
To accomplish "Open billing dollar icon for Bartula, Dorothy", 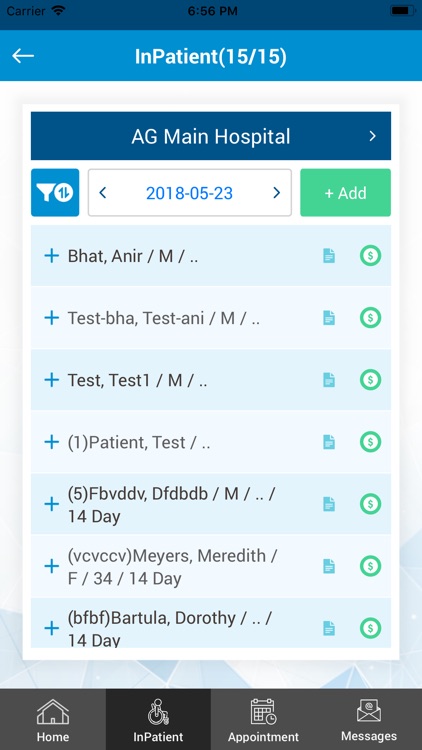I will tap(370, 628).
